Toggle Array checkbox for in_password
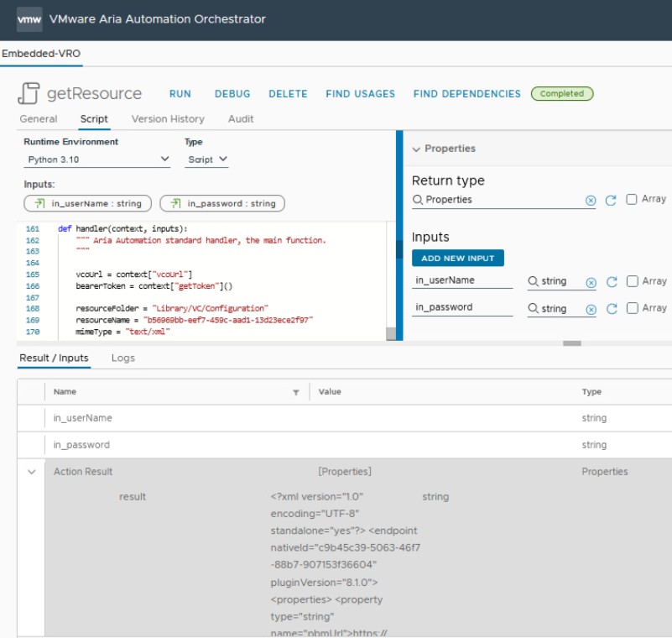Image resolution: width=672 pixels, height=638 pixels. (x=632, y=308)
